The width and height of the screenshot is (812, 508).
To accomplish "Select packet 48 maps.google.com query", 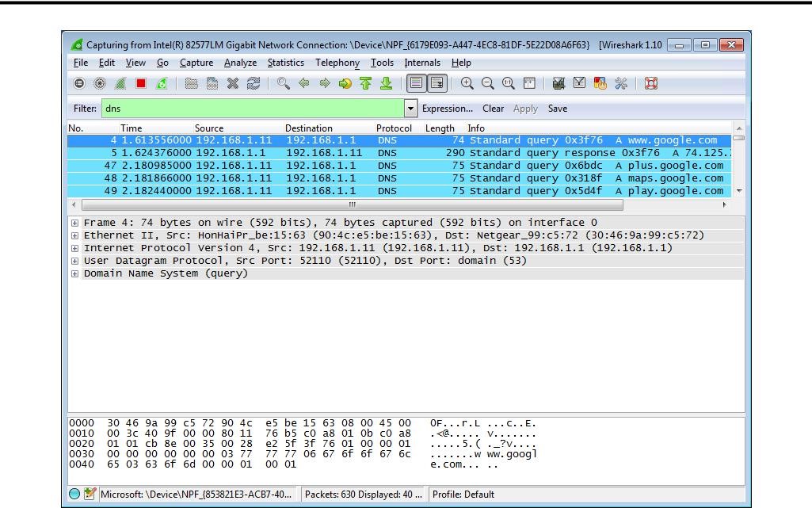I will point(399,178).
